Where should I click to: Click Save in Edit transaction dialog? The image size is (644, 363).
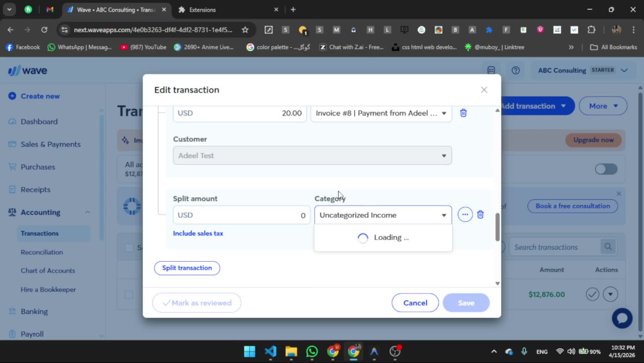pyautogui.click(x=466, y=303)
